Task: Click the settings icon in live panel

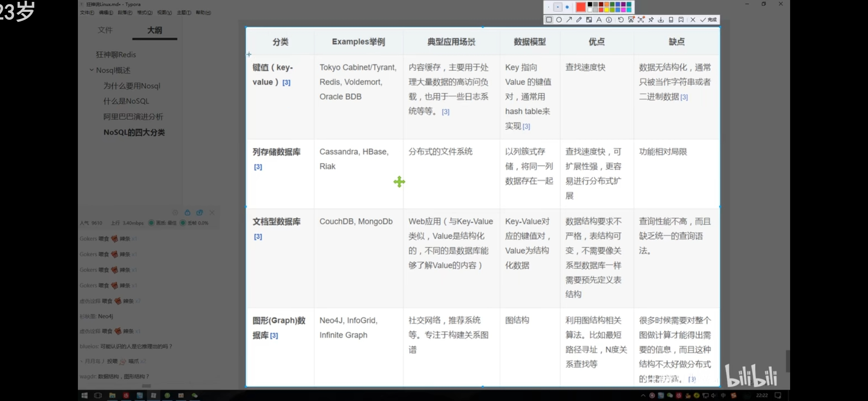Action: (x=175, y=213)
